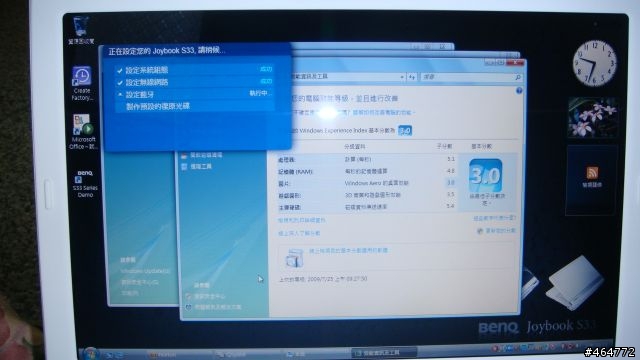Click the sidebar link above advanced tools
Image resolution: width=640 pixels, height=360 pixels.
click(x=206, y=155)
